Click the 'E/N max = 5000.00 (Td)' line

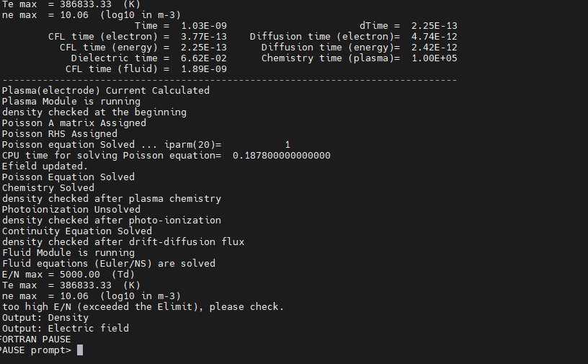pos(68,275)
